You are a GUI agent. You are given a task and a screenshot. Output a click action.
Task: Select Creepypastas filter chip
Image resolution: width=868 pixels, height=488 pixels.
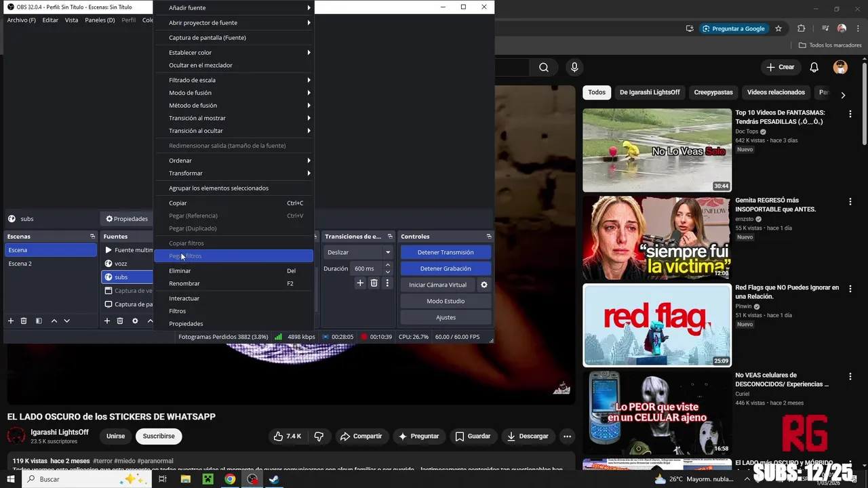pos(713,92)
